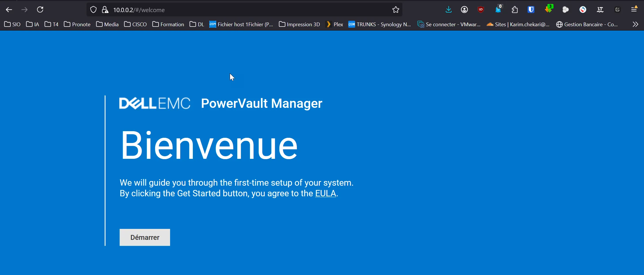View site security via padlock icon
644x275 pixels.
105,10
